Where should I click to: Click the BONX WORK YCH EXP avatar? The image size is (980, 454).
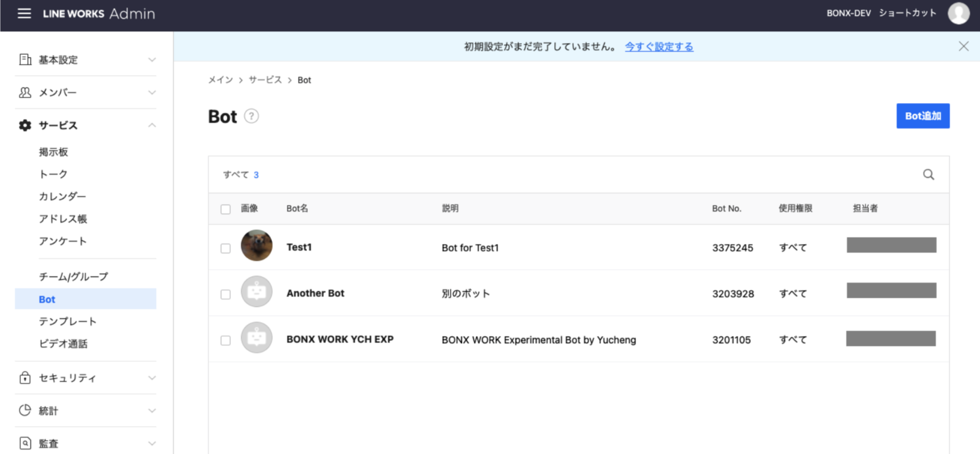[257, 337]
